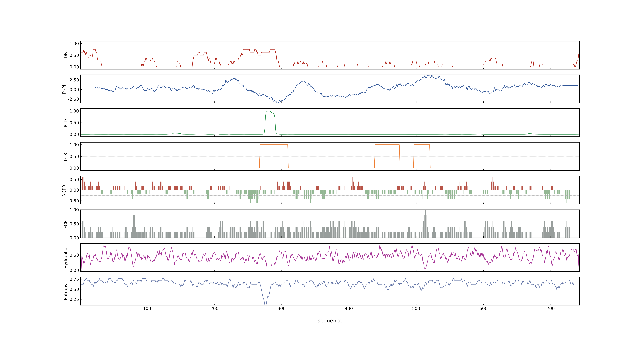Click the 0.00 tick of the NCPR panel
The image size is (644, 343).
coord(74,190)
